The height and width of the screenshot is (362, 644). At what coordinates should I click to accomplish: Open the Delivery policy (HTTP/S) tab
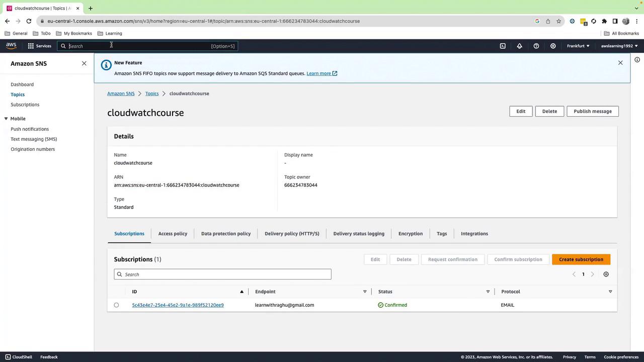pos(292,234)
